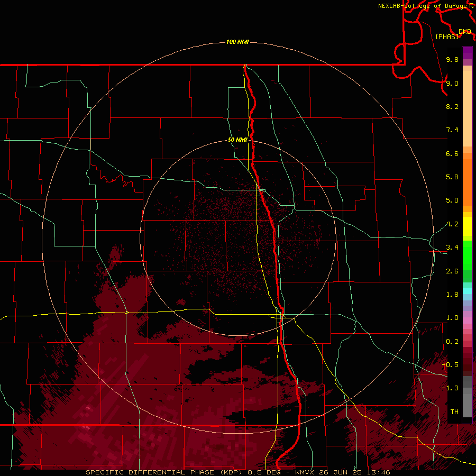Click the 50 NMI range ring label
The width and height of the screenshot is (476, 476).
click(237, 140)
